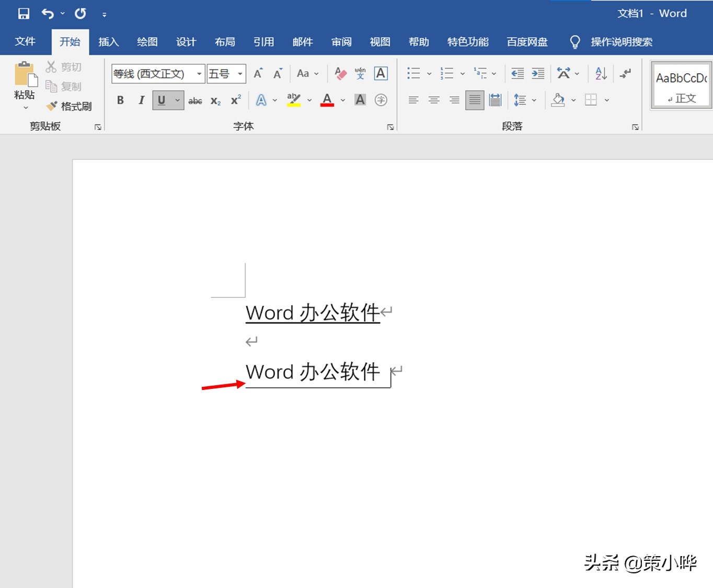Open text effects and typography
Image resolution: width=713 pixels, height=588 pixels.
(x=261, y=100)
